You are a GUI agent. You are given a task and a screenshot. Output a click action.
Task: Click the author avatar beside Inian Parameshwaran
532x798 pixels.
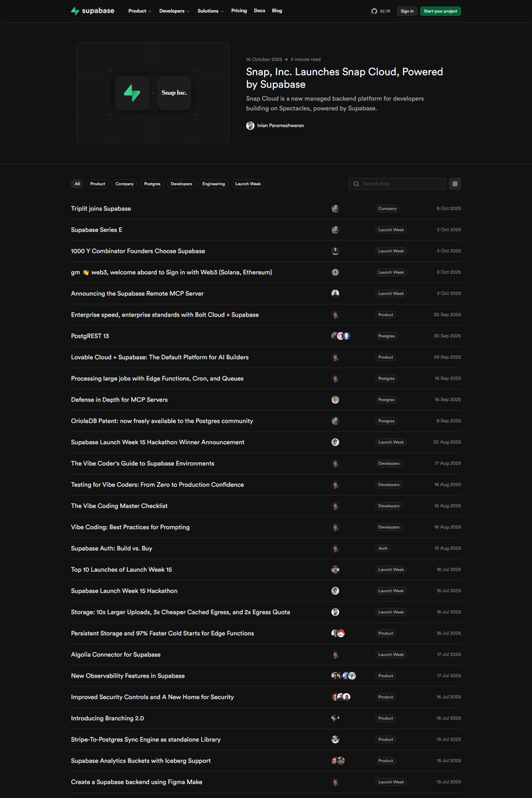[x=250, y=126]
